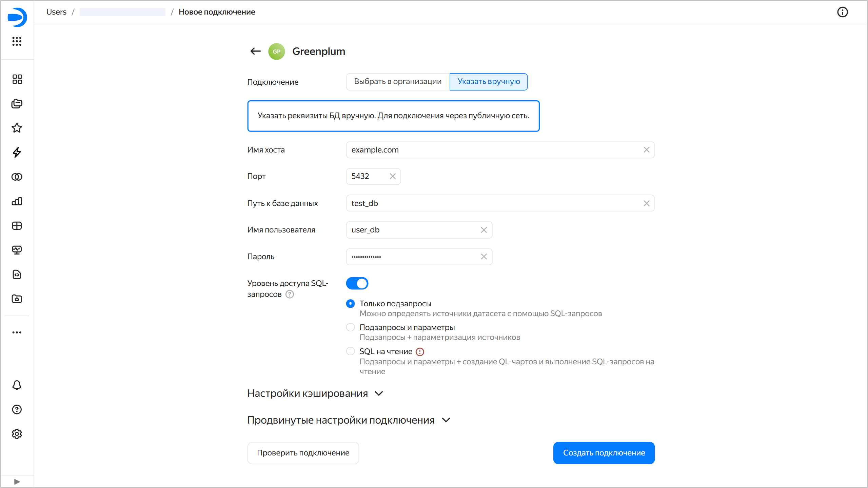Screen dimensions: 868x488
Task: Open the folder with lock icon
Action: [x=17, y=299]
